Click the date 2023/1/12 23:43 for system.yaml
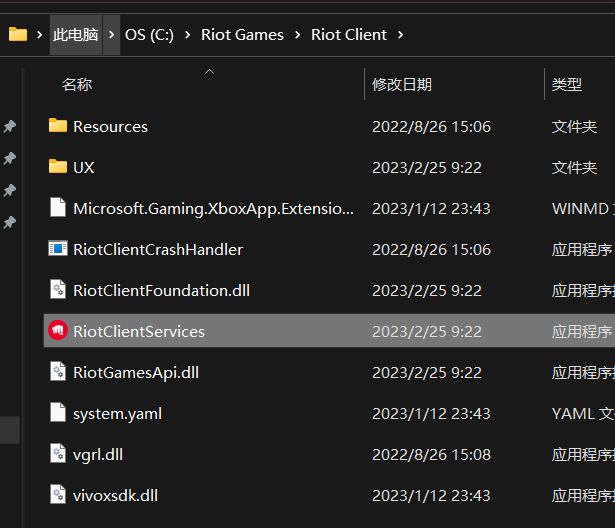Screen dimensions: 615x528 pos(431,414)
